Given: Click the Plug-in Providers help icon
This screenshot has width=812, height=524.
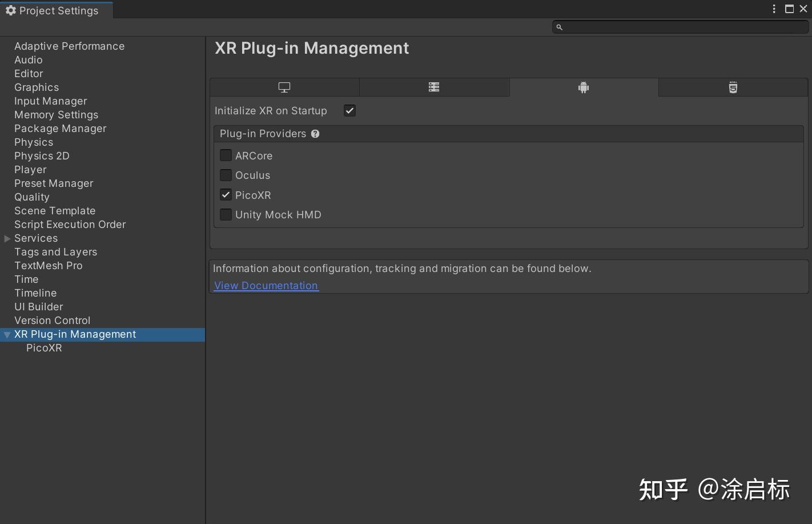Looking at the screenshot, I should (315, 134).
